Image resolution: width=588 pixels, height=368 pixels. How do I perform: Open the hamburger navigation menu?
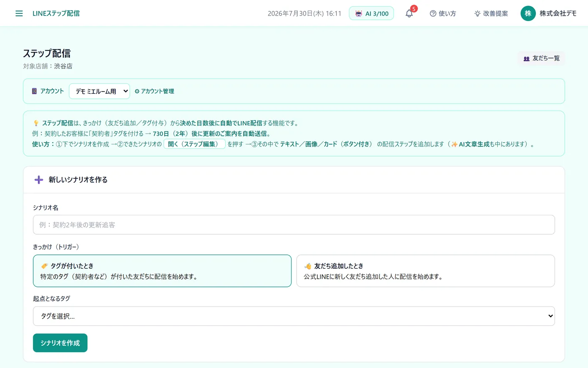(x=19, y=13)
